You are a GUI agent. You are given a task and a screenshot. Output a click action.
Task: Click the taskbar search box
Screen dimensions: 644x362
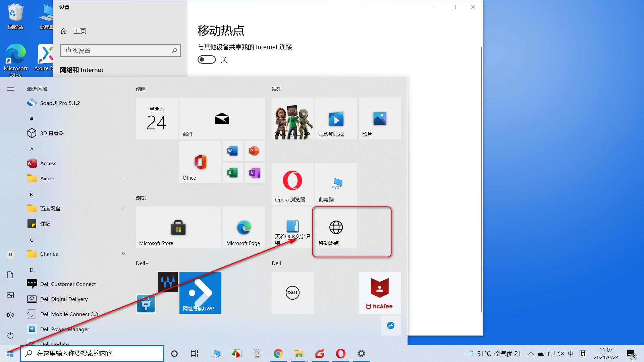pos(92,354)
